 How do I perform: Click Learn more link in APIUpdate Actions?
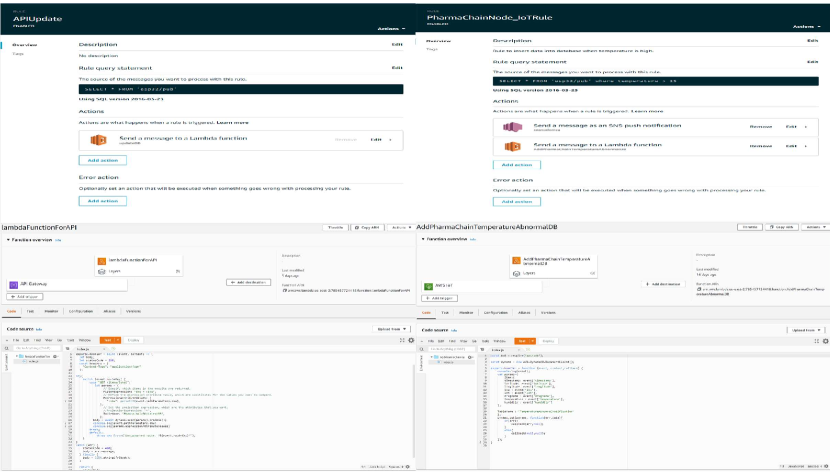coord(232,123)
